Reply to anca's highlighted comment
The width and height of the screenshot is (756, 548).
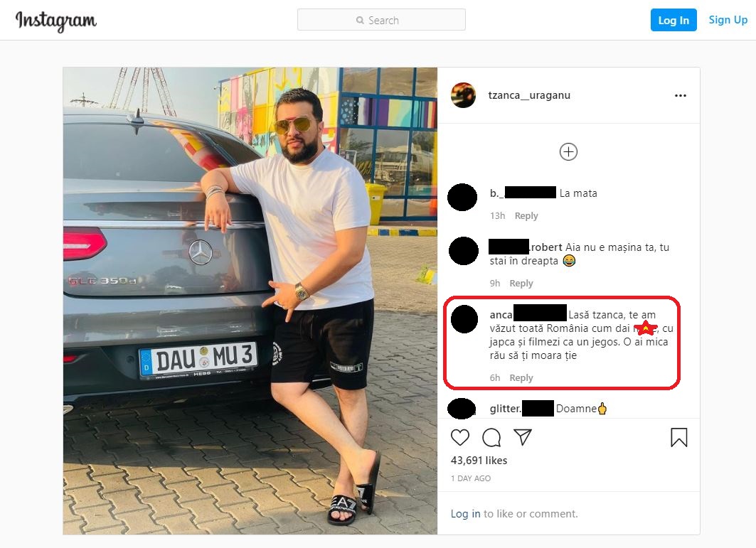coord(521,378)
